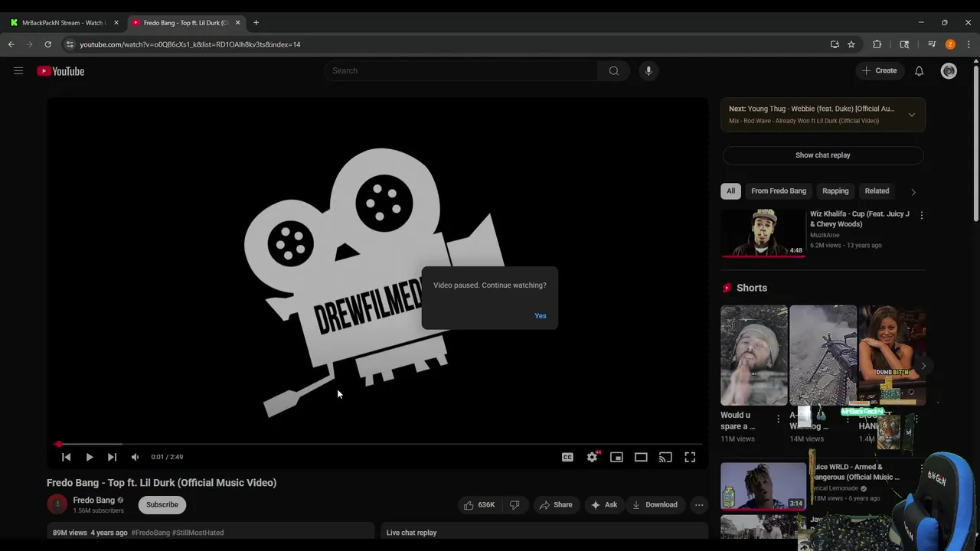The height and width of the screenshot is (551, 980).
Task: Toggle closed captions on the player
Action: 567,457
